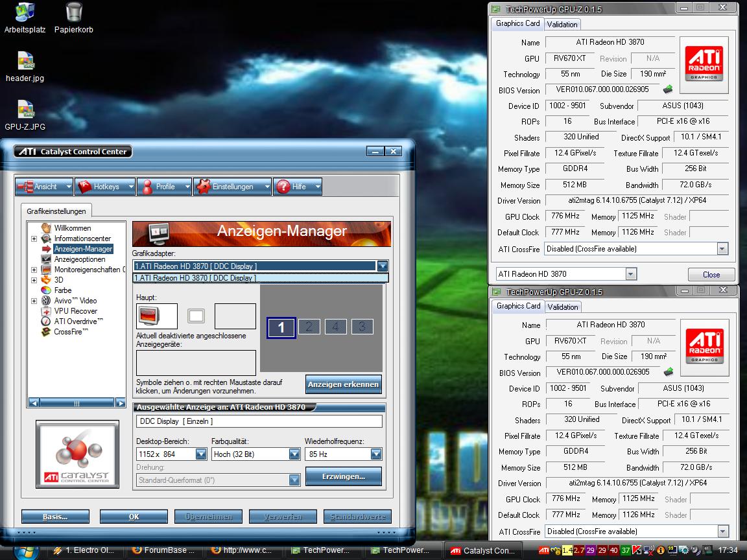Click Basis... button

(55, 517)
